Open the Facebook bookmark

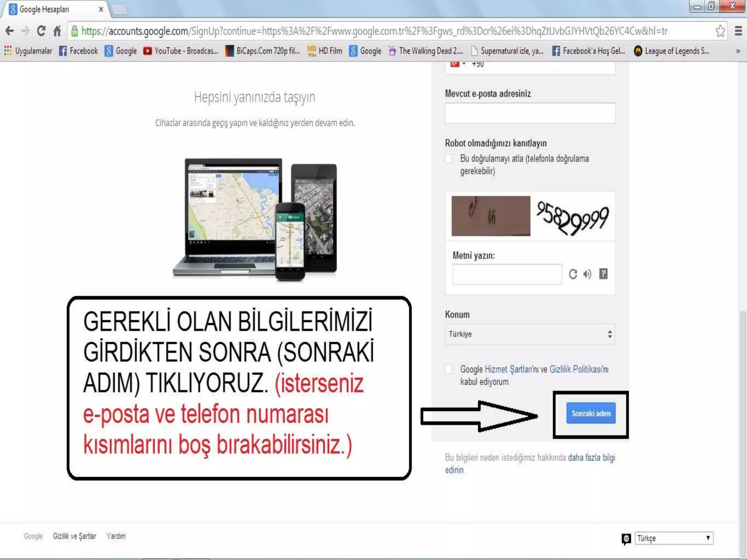pyautogui.click(x=78, y=51)
